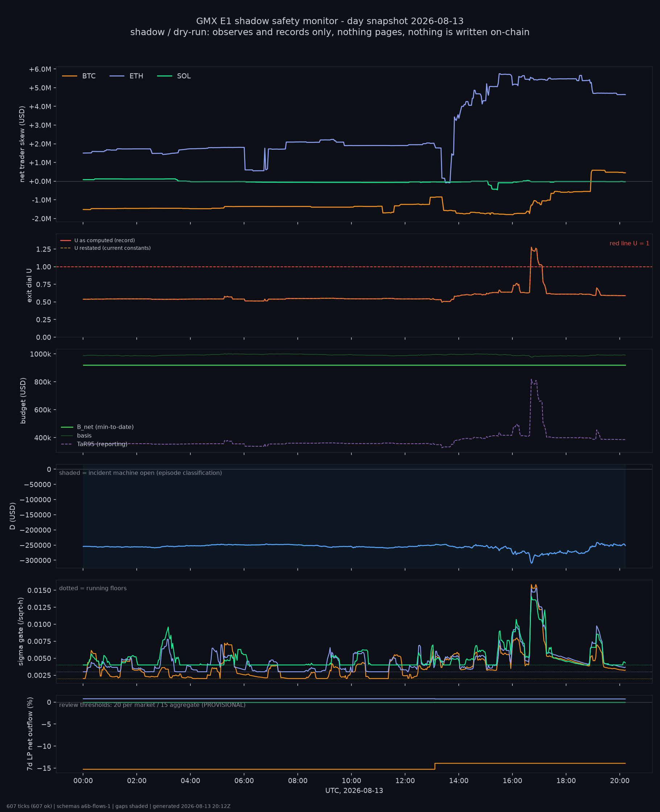Screen dimensions: 660x812
Task: Click the 10:00 x-axis tick label
Action: pyautogui.click(x=351, y=781)
